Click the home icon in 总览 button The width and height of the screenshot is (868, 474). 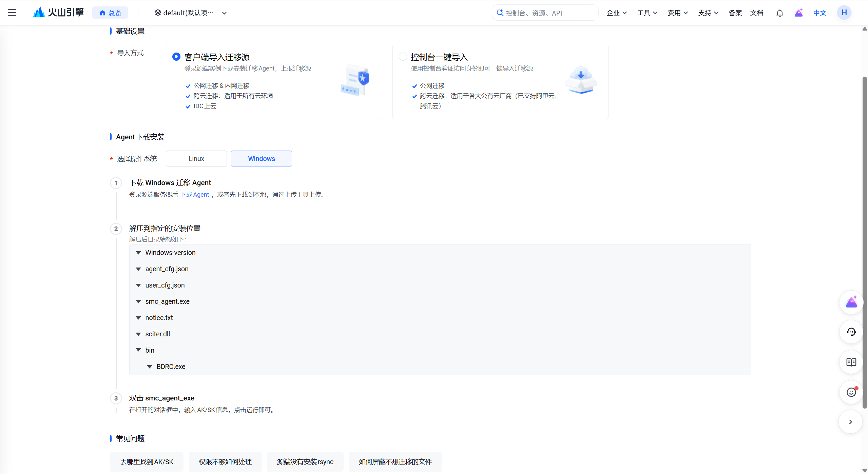(102, 13)
